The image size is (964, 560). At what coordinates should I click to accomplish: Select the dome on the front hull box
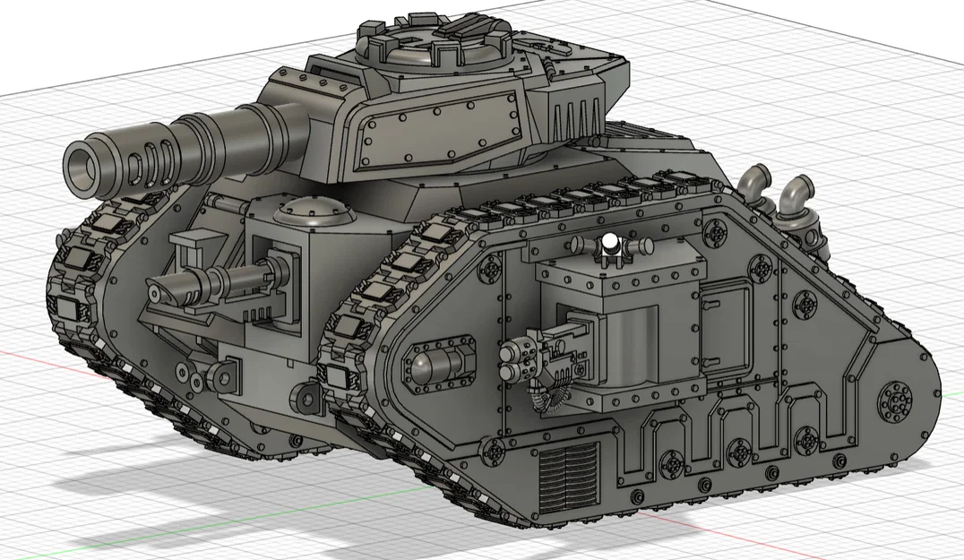(314, 211)
